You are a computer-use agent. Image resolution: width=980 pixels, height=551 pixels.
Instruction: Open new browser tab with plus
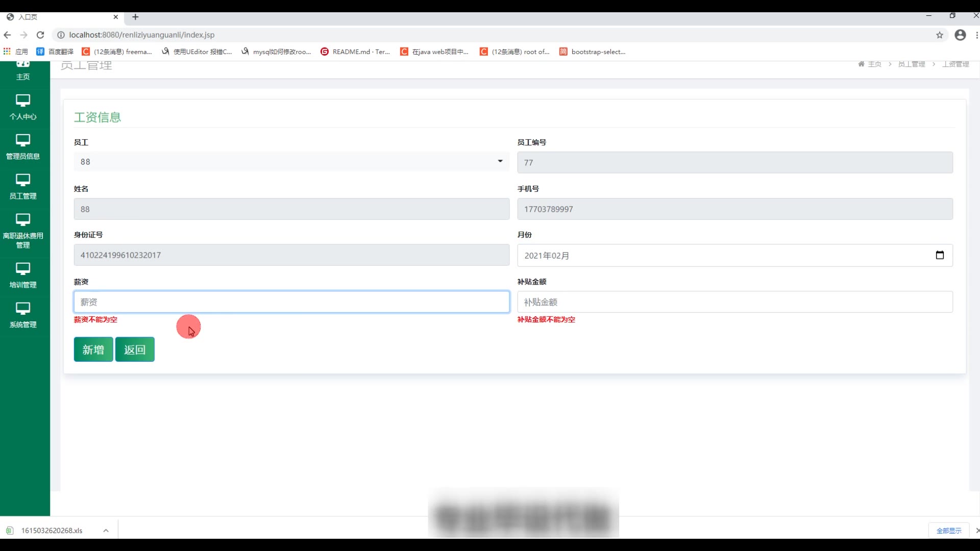[x=135, y=17]
